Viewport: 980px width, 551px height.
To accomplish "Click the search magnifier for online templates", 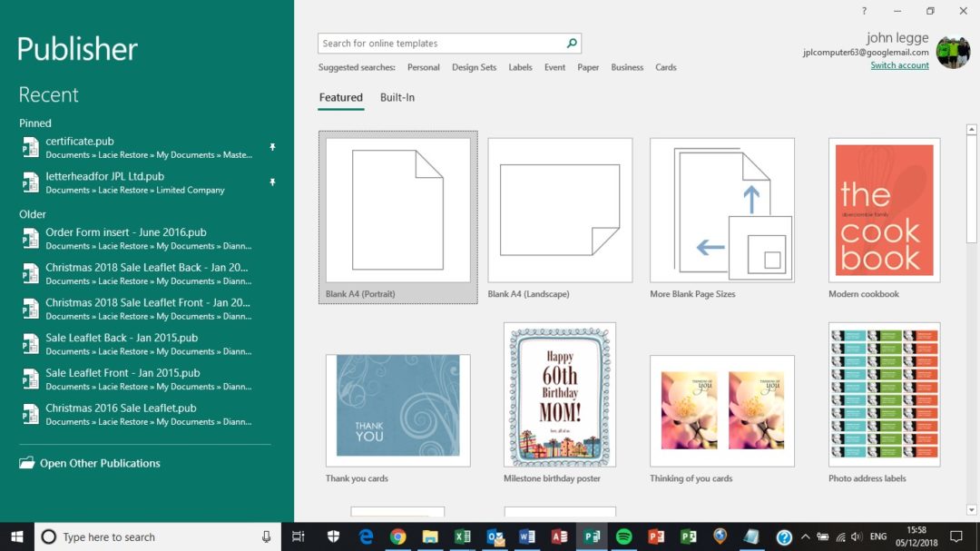I will pyautogui.click(x=571, y=43).
